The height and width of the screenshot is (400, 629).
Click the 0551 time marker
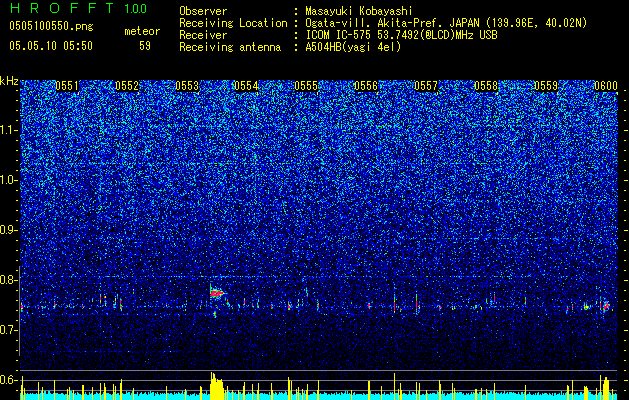pos(67,86)
